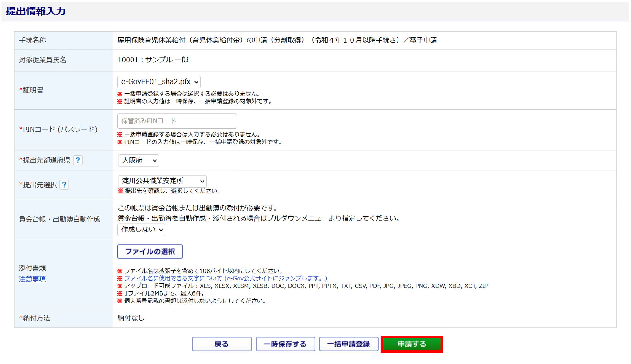Click the 添付書類 label
Screen dimensions: 631x364
pos(32,268)
